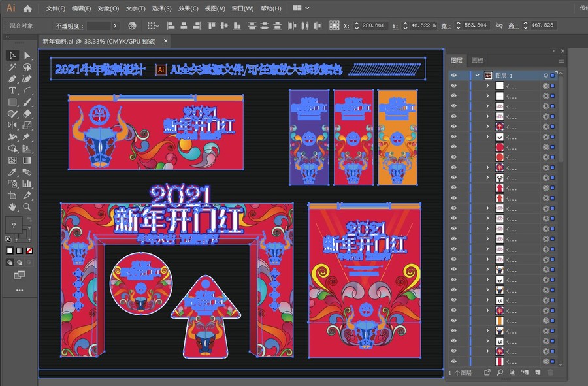Select the Pen tool
588x386 pixels.
tap(12, 79)
